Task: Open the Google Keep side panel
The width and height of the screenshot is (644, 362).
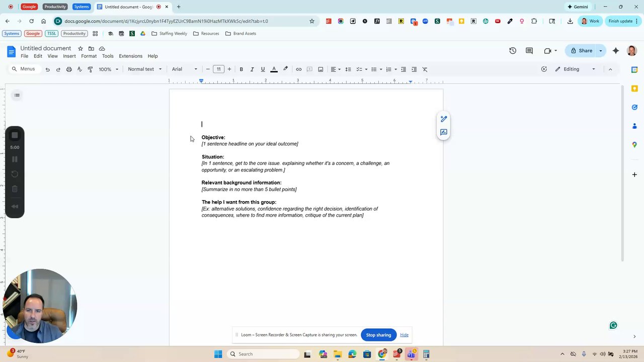Action: coord(634,88)
